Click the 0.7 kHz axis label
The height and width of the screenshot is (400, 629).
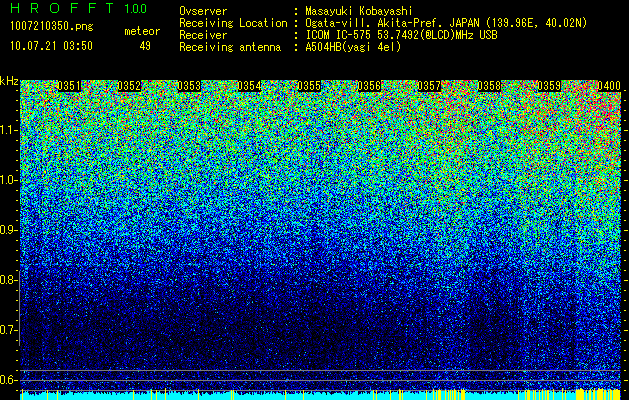coord(8,330)
